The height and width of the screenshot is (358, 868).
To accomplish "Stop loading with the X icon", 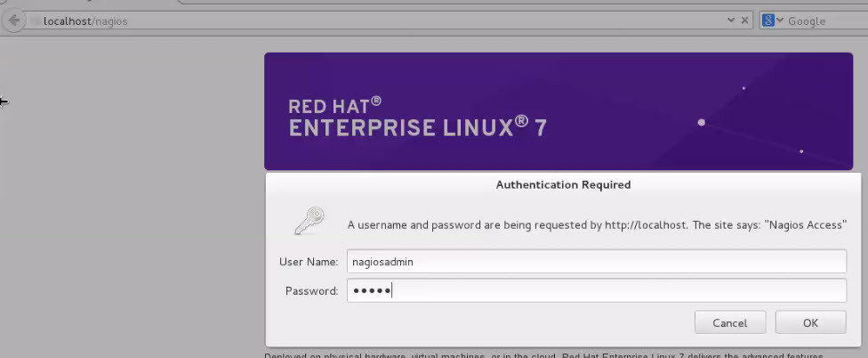I will (744, 20).
